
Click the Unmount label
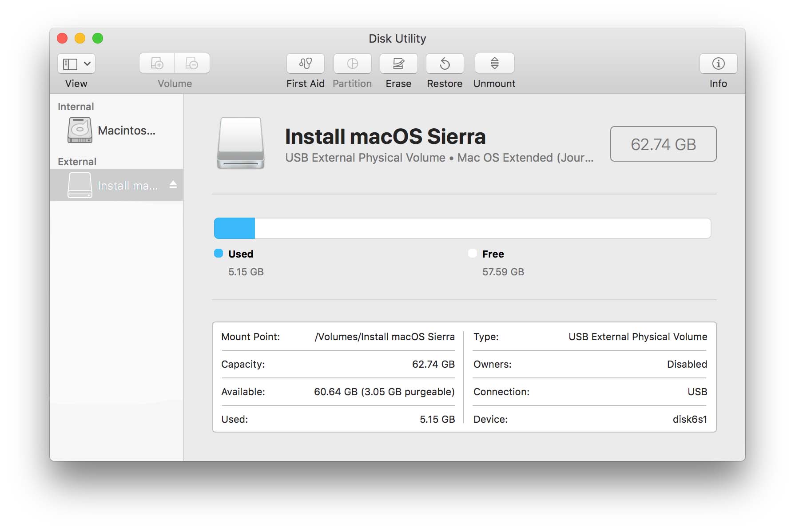(x=494, y=83)
